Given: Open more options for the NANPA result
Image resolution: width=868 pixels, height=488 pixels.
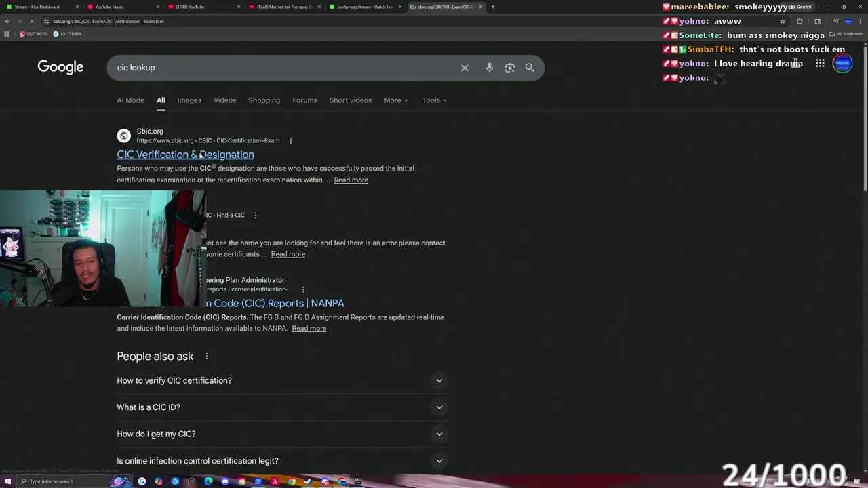Looking at the screenshot, I should [303, 290].
